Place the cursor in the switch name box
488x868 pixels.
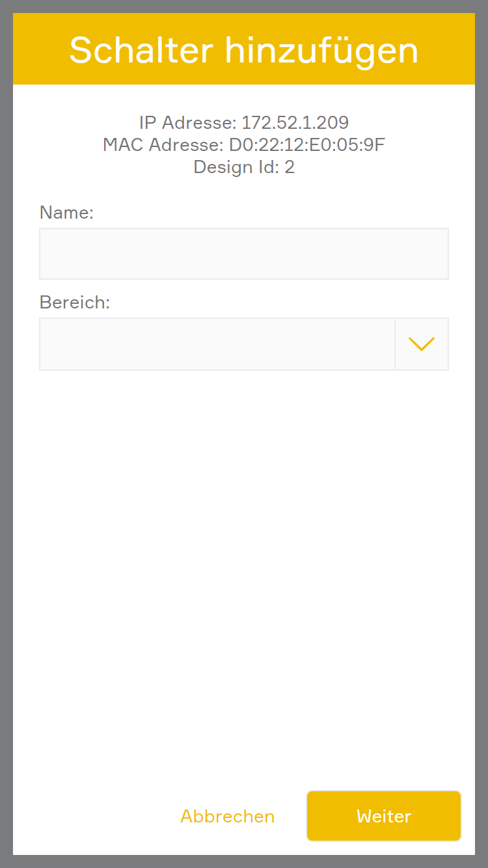[x=244, y=254]
